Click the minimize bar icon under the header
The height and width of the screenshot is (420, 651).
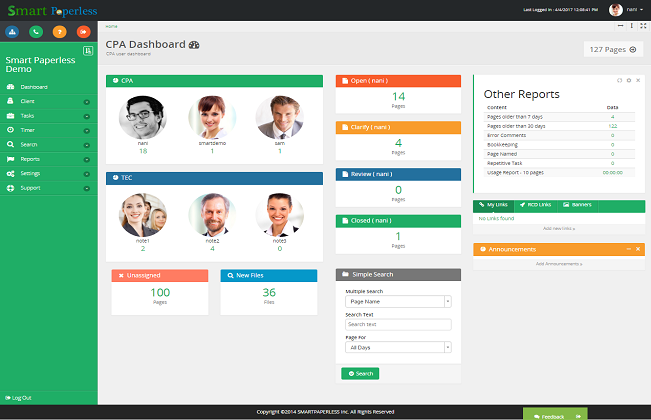(x=620, y=26)
